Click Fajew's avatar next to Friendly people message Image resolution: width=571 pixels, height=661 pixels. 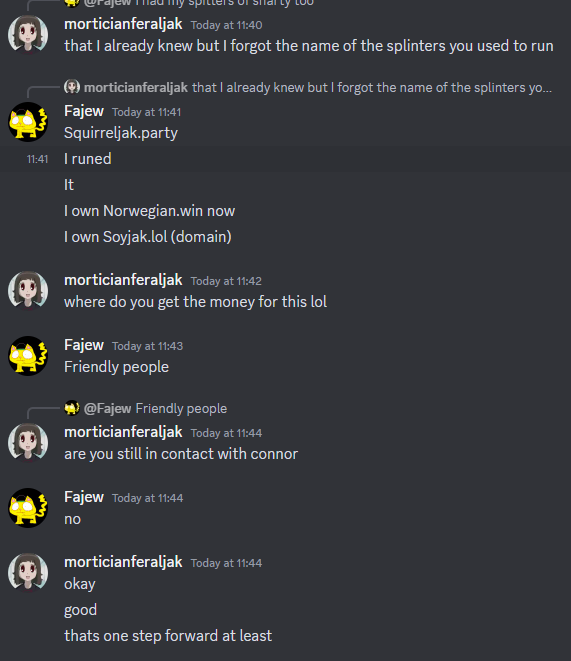28,356
